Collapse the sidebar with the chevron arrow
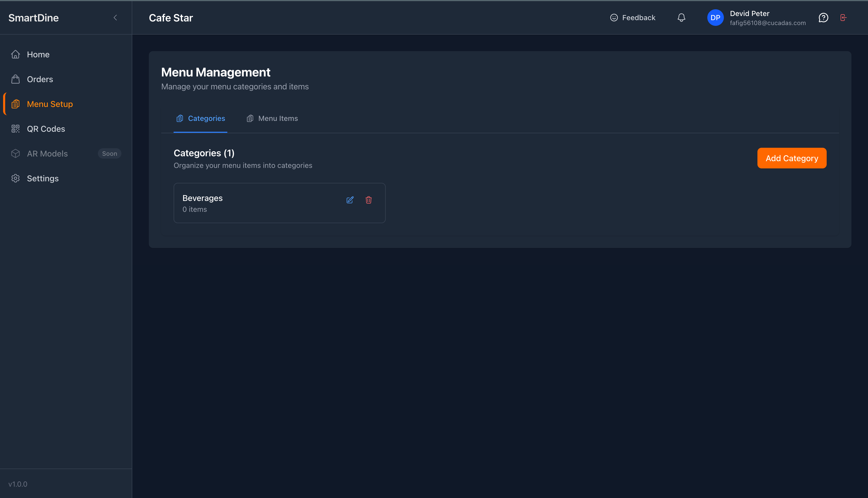868x498 pixels. coord(115,18)
